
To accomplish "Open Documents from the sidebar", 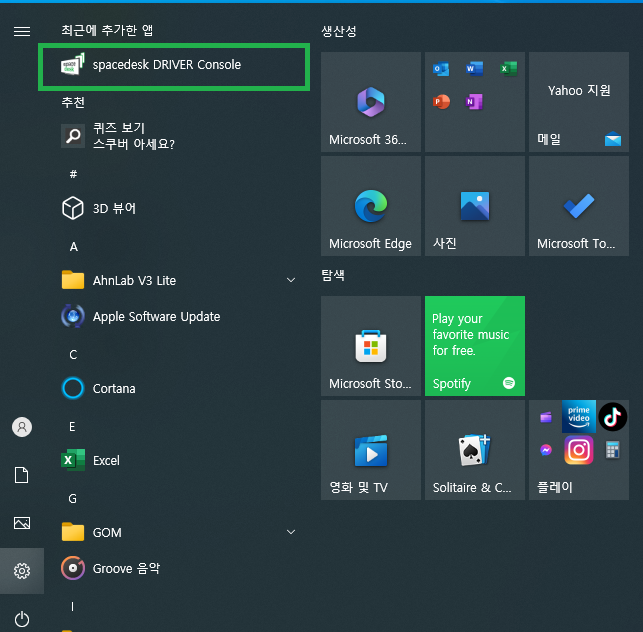I will (22, 475).
